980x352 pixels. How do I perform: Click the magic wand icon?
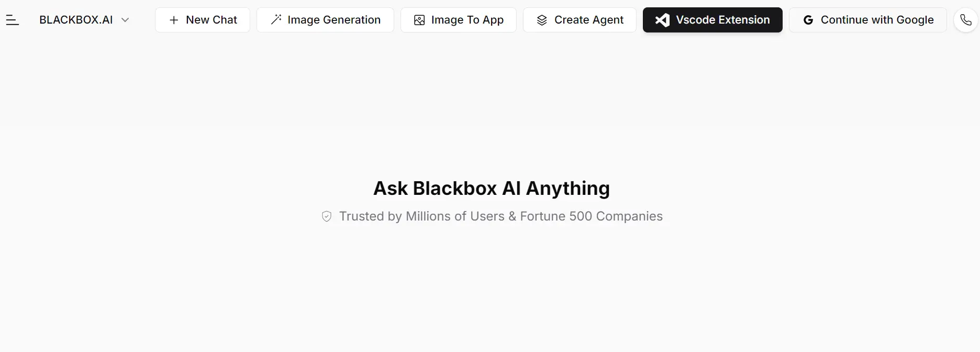[276, 20]
